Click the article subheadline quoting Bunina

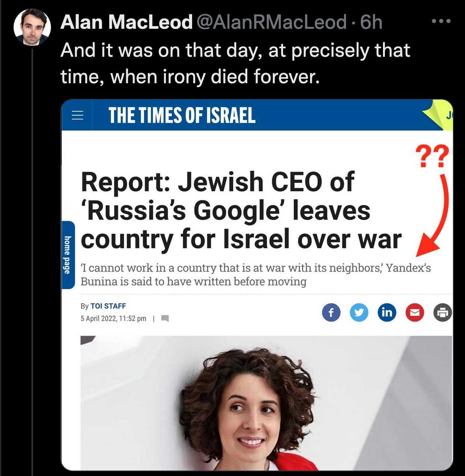click(x=255, y=275)
